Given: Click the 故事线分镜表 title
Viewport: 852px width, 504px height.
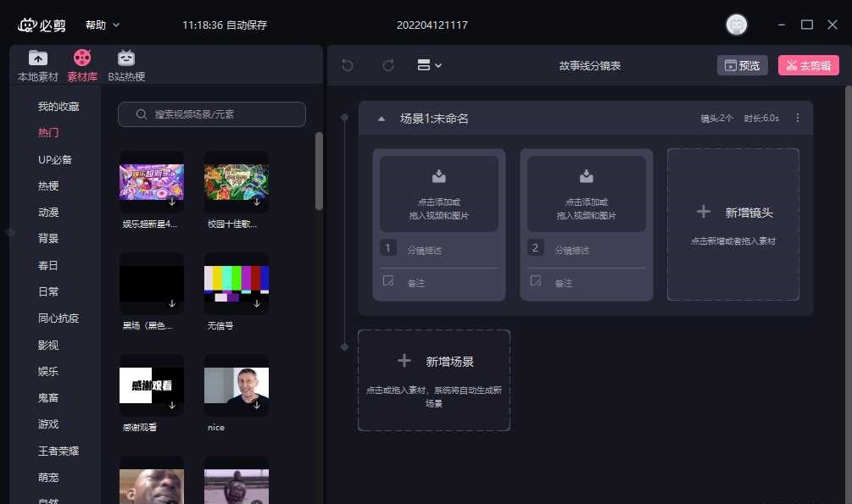Looking at the screenshot, I should pos(589,66).
